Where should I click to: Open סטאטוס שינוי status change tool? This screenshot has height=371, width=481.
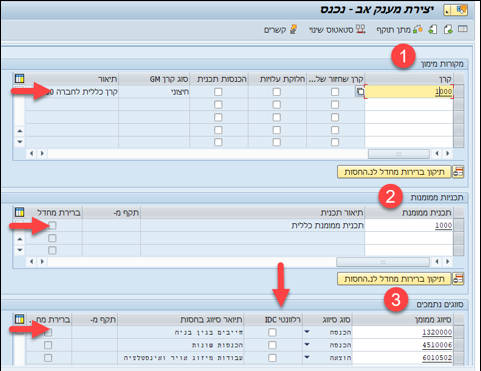[x=361, y=29]
